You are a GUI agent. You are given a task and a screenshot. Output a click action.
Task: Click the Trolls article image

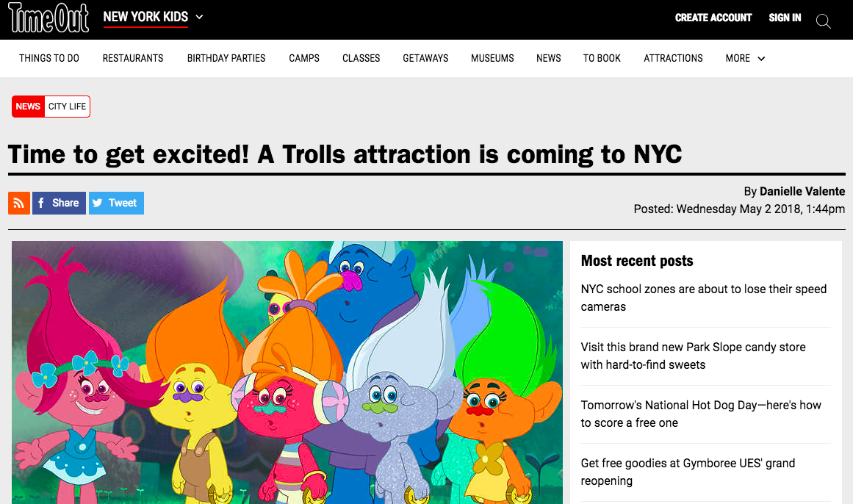pyautogui.click(x=287, y=372)
